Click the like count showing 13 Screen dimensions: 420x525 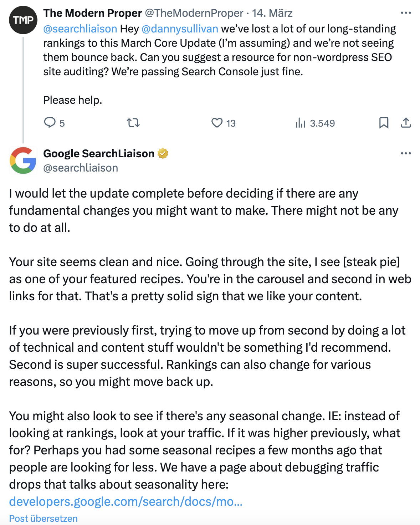[x=230, y=123]
